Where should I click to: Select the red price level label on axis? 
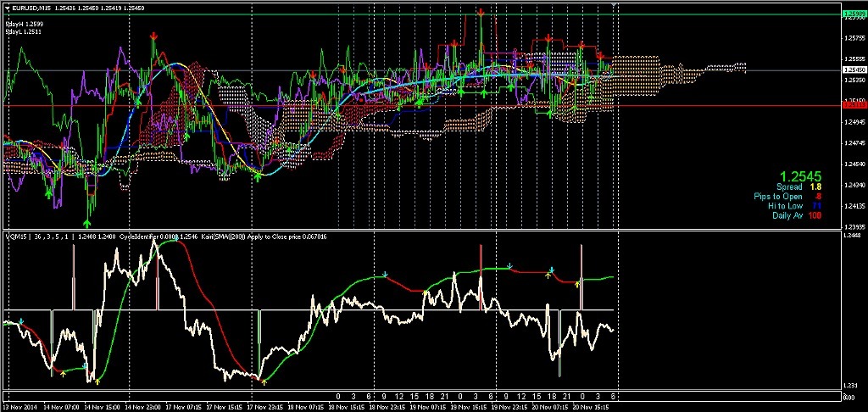click(x=854, y=103)
